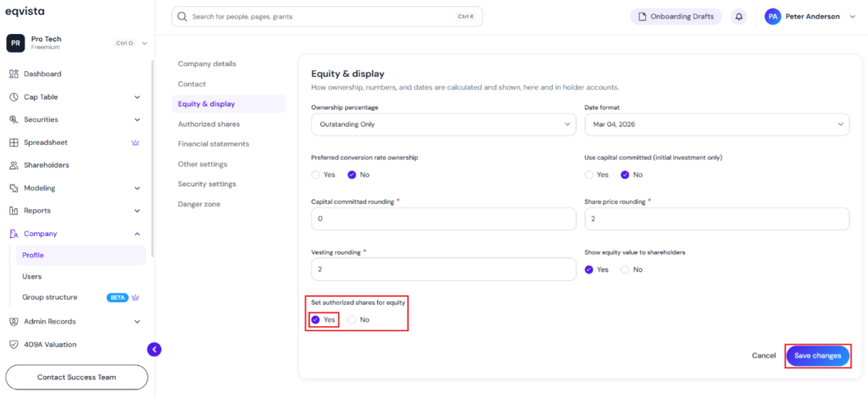Click the Cancel button
Viewport: 868px width, 398px height.
tap(764, 356)
